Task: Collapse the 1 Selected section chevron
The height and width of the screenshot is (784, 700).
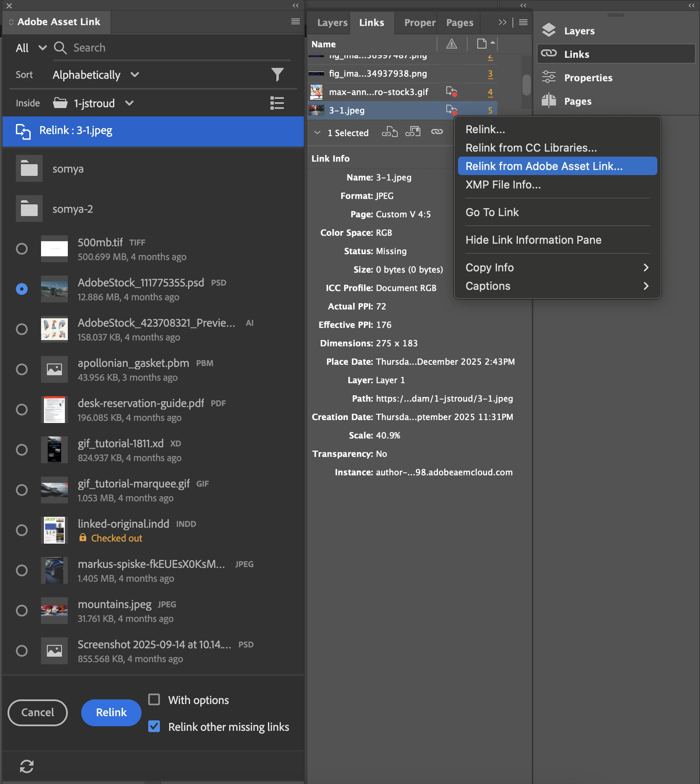Action: point(317,133)
